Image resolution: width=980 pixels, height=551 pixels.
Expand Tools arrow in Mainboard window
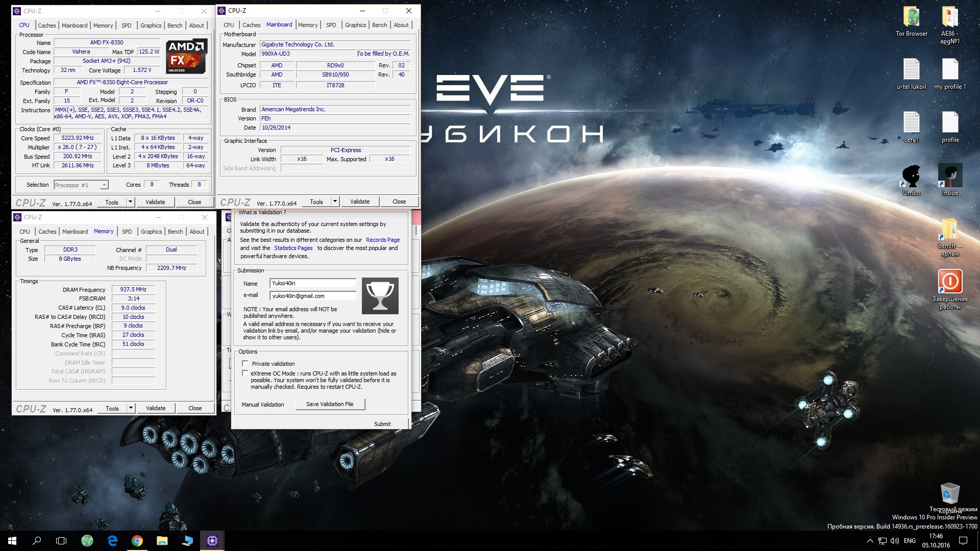[335, 202]
